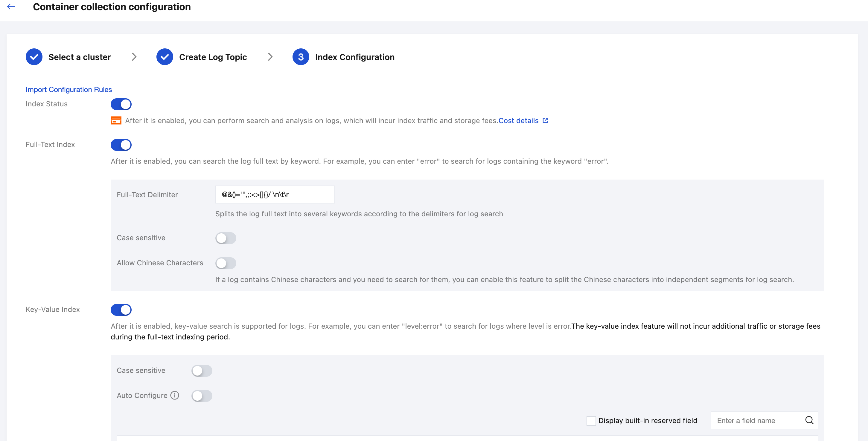
Task: Disable the Index Status toggle
Action: (121, 104)
